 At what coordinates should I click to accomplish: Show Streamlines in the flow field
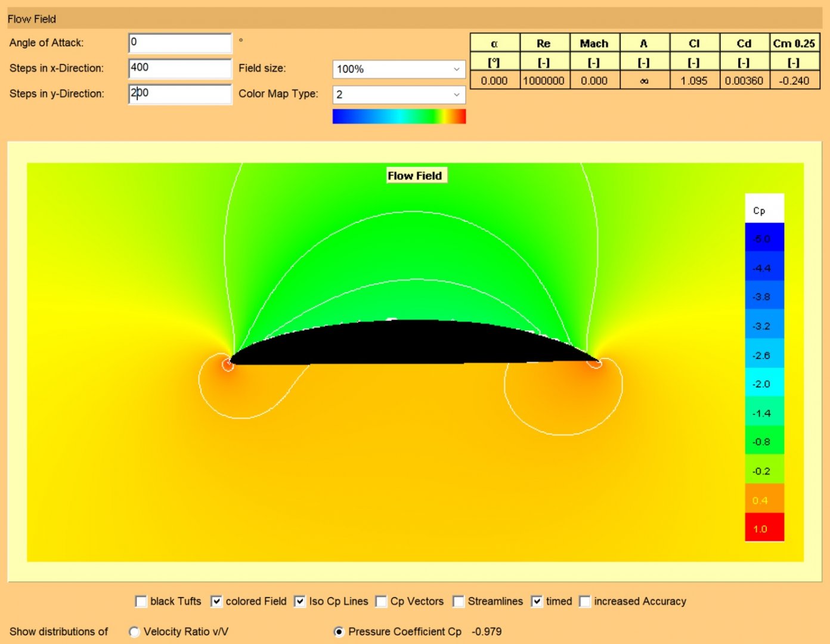point(459,602)
